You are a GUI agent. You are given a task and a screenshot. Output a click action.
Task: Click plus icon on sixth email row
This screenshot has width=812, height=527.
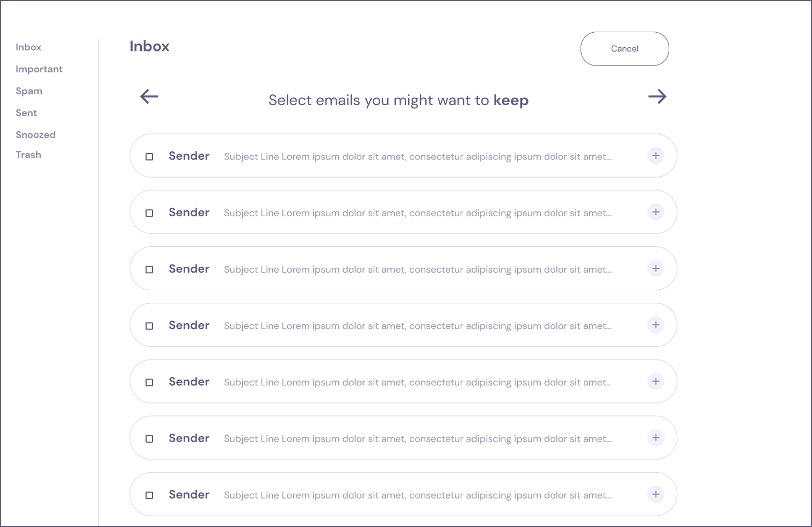click(656, 437)
